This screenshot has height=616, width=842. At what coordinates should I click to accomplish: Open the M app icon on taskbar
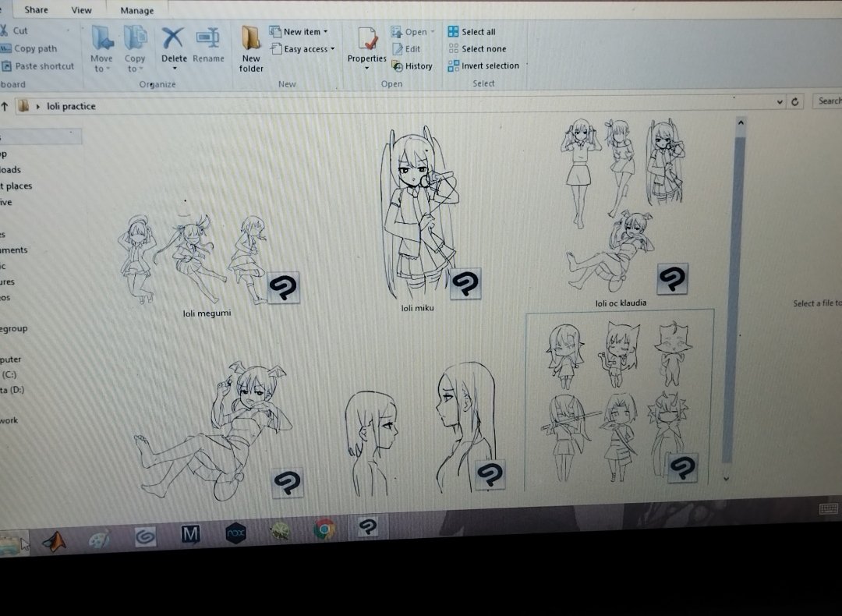pyautogui.click(x=190, y=534)
